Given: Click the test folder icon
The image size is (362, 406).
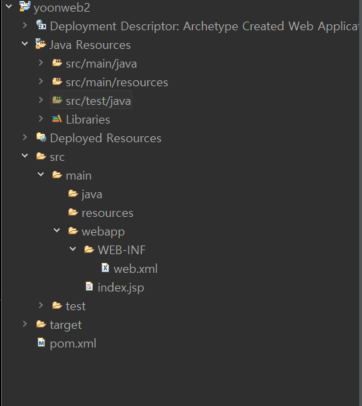Looking at the screenshot, I should pos(57,305).
